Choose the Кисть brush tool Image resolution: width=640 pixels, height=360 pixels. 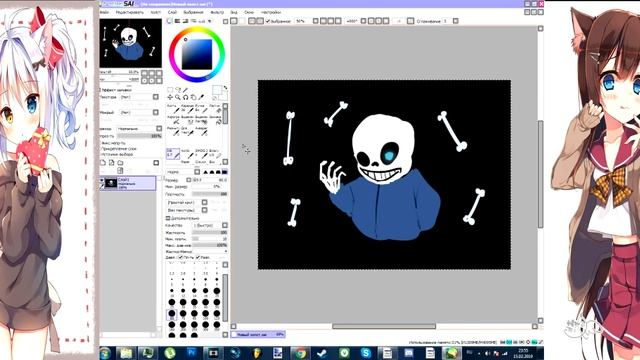point(174,108)
